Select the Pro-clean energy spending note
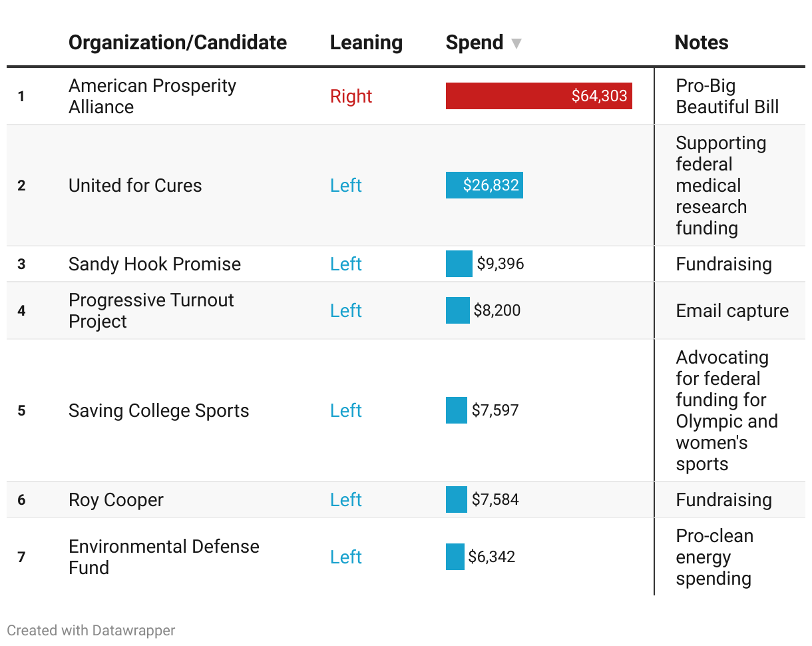The width and height of the screenshot is (812, 646). click(713, 557)
